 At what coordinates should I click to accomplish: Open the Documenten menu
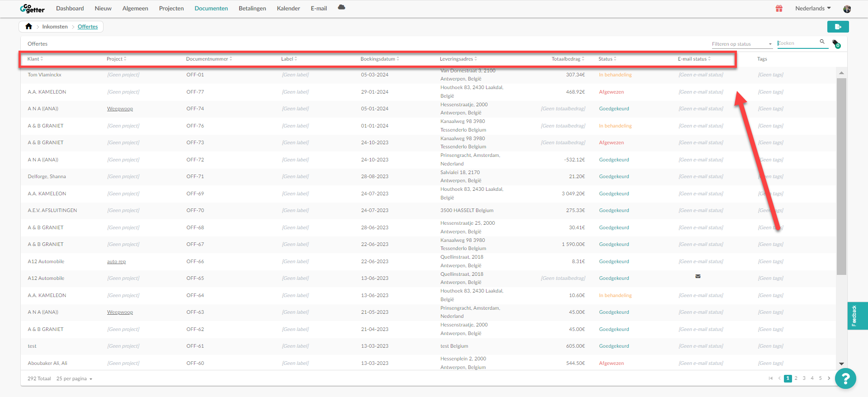tap(211, 9)
